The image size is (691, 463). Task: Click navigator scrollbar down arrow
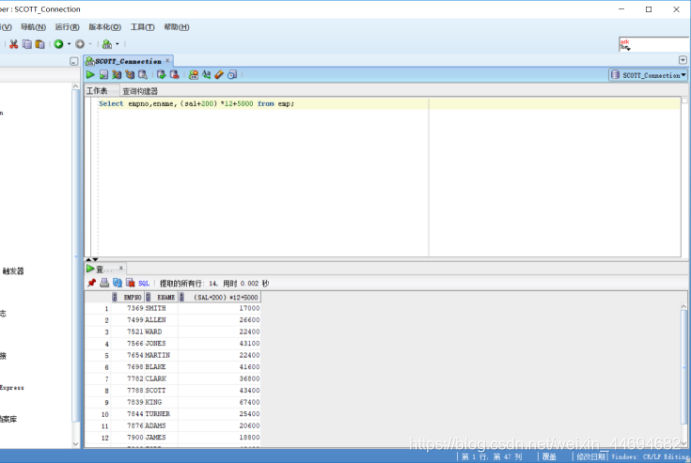(75, 444)
